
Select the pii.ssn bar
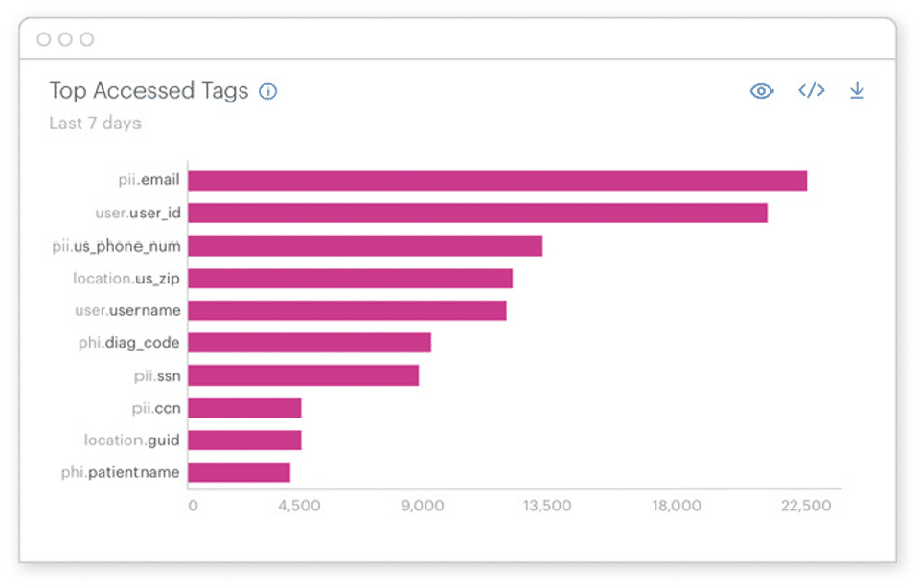click(x=304, y=375)
